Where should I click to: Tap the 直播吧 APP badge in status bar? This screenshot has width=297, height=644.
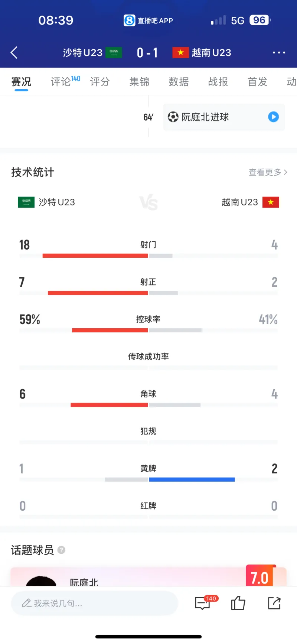pos(148,20)
